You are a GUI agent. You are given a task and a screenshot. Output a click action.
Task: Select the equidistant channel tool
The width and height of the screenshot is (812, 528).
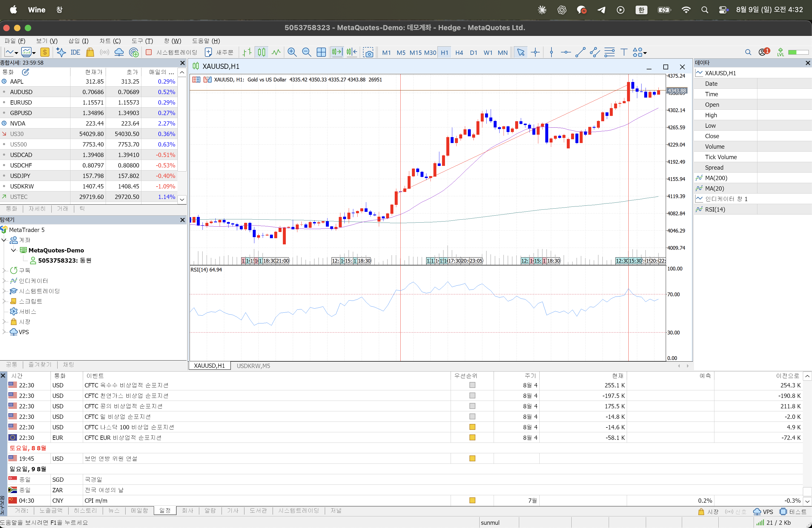595,52
